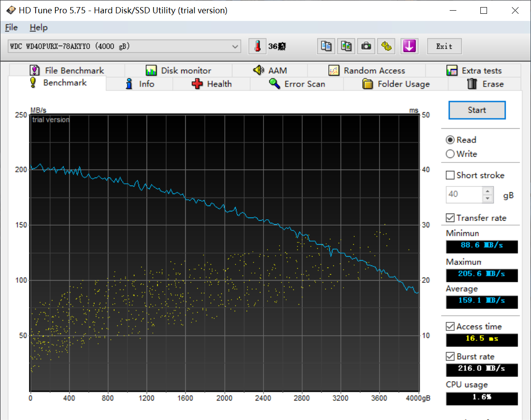Image resolution: width=531 pixels, height=420 pixels.
Task: Switch to the Health tab
Action: point(212,83)
